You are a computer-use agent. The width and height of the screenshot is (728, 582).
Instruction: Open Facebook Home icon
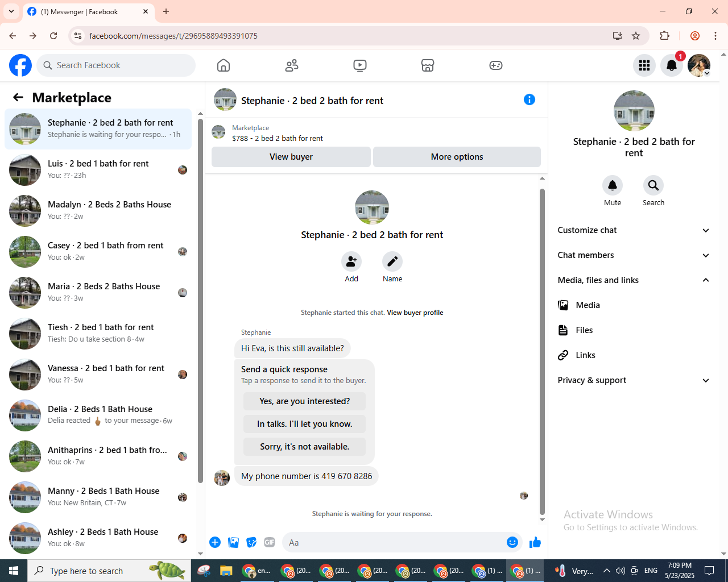[224, 65]
